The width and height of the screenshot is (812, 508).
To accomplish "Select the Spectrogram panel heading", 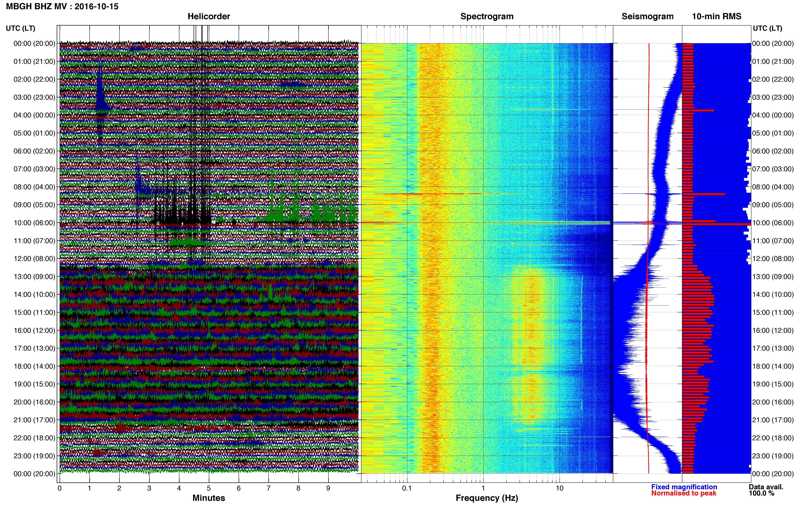I will point(487,16).
